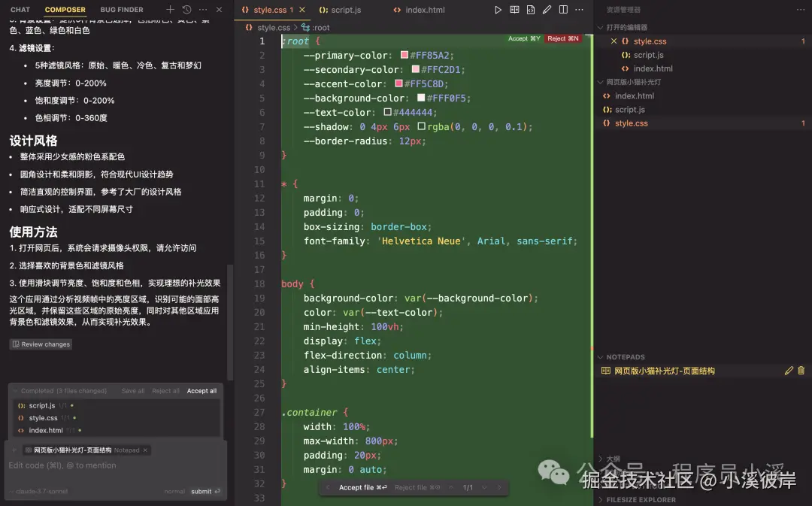Start a new composer with the plus icon
812x506 pixels.
coord(170,9)
